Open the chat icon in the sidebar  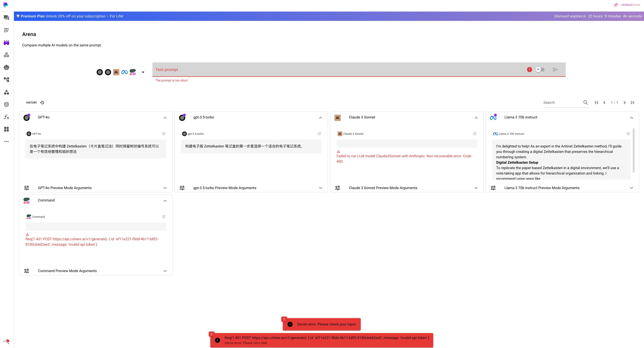tap(6, 18)
